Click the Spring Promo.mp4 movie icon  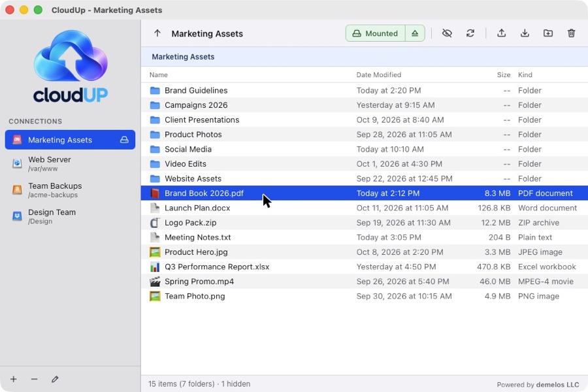click(x=155, y=282)
